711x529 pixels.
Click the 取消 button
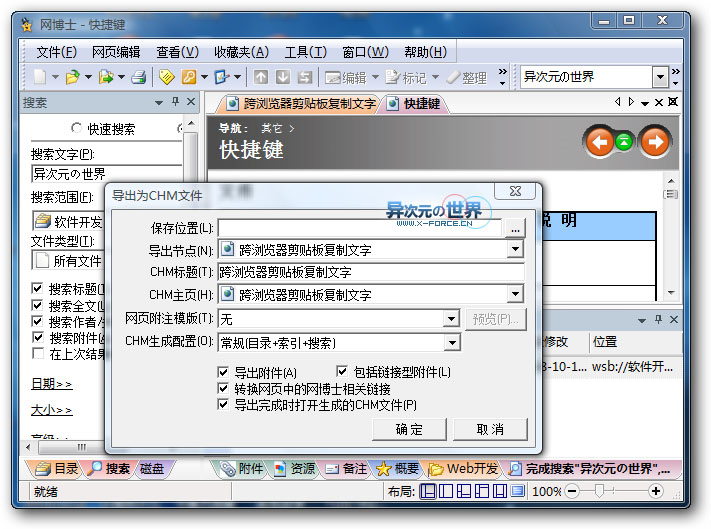[490, 429]
